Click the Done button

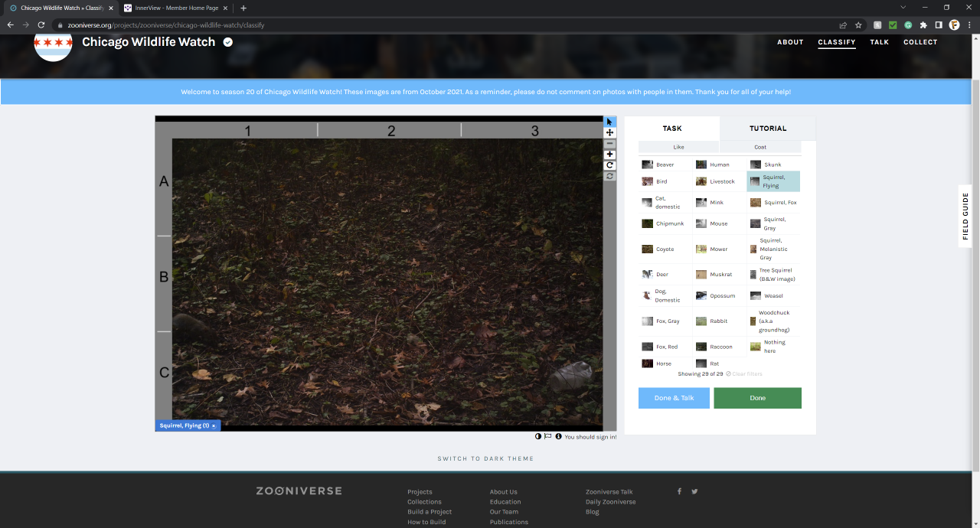click(757, 398)
